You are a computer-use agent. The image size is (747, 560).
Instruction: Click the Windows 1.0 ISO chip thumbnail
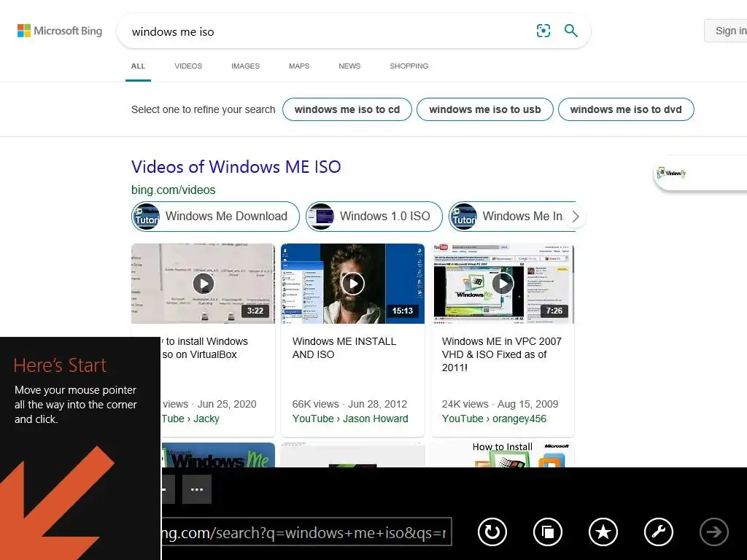point(320,216)
